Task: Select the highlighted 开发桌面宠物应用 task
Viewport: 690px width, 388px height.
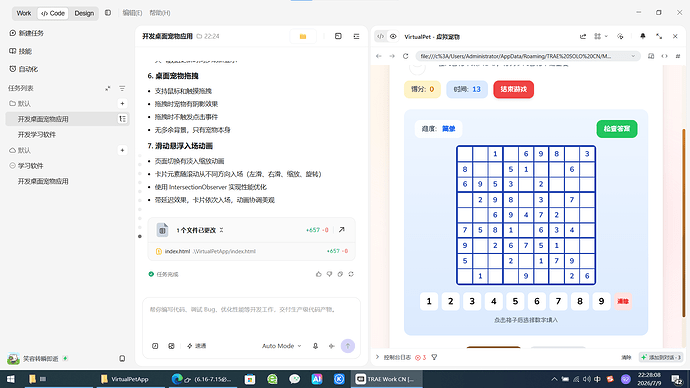Action: tap(67, 119)
